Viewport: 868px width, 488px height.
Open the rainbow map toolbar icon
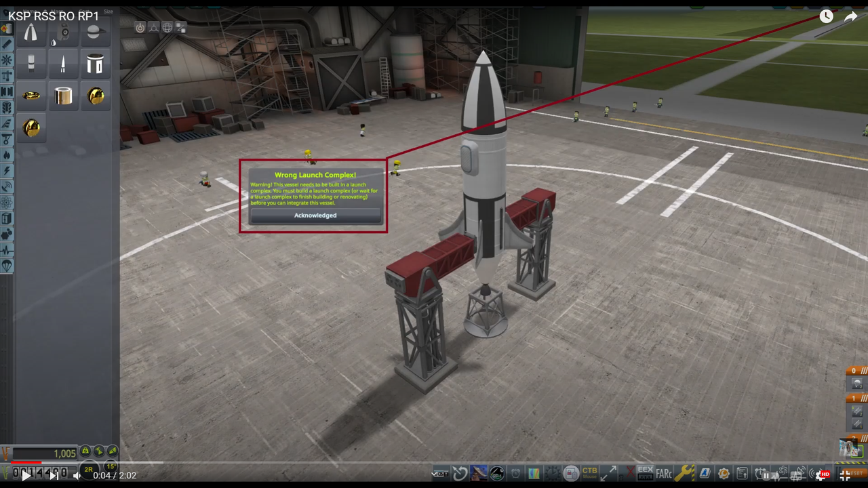click(534, 473)
